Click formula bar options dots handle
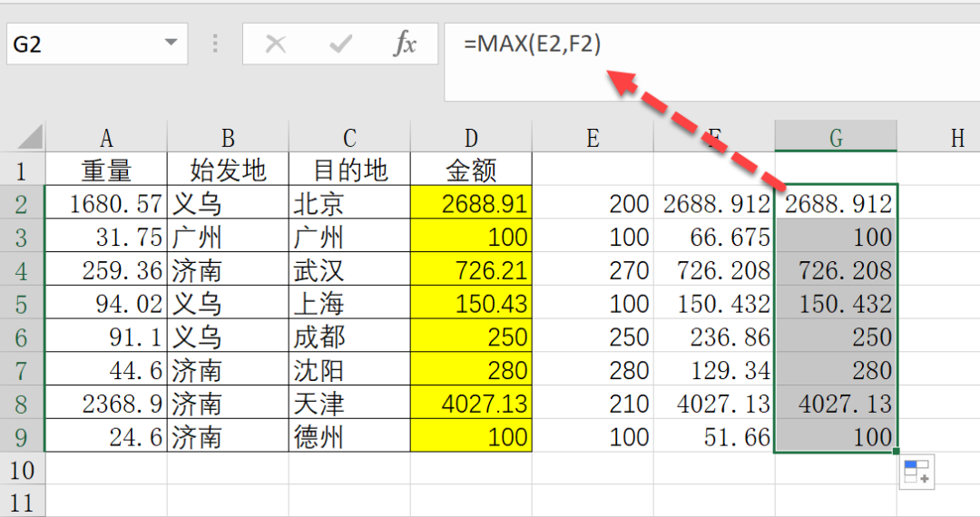The image size is (980, 517). [x=215, y=44]
